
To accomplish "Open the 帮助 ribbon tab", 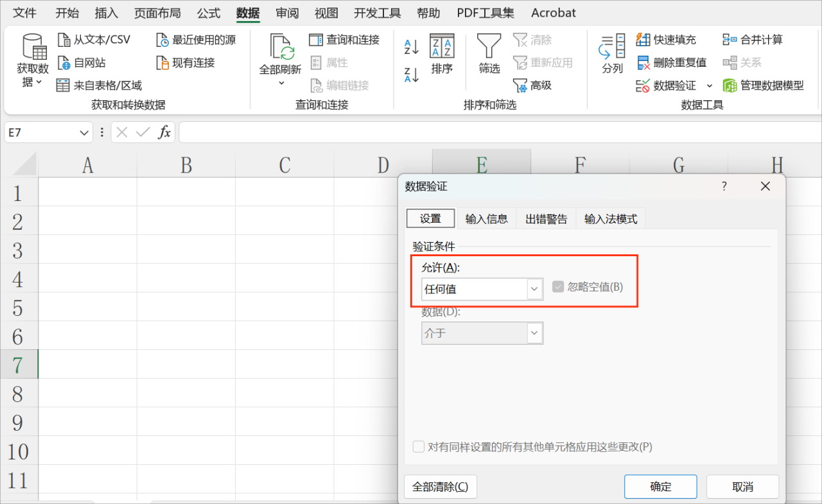I will (x=428, y=13).
